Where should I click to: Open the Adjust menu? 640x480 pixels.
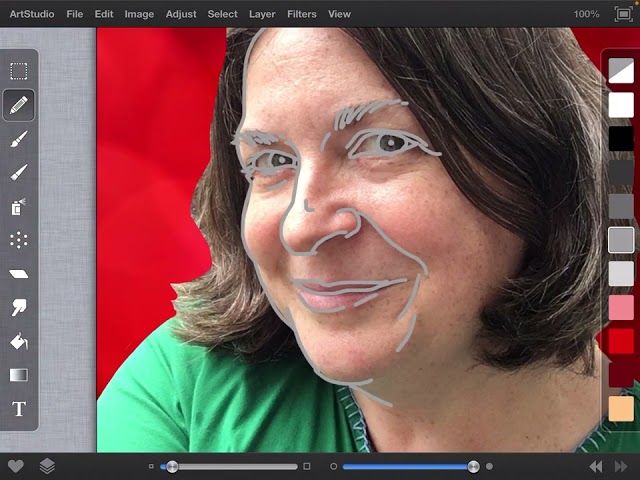(x=181, y=14)
